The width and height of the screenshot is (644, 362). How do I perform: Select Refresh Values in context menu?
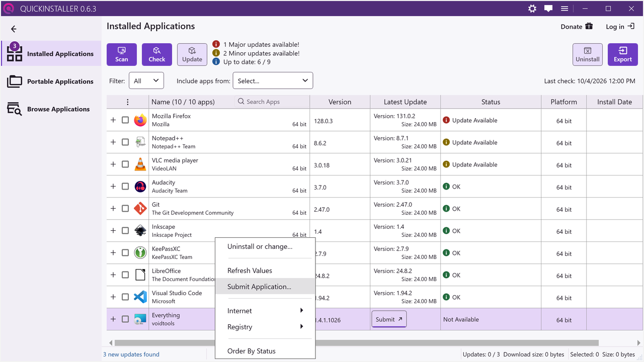[265, 270]
